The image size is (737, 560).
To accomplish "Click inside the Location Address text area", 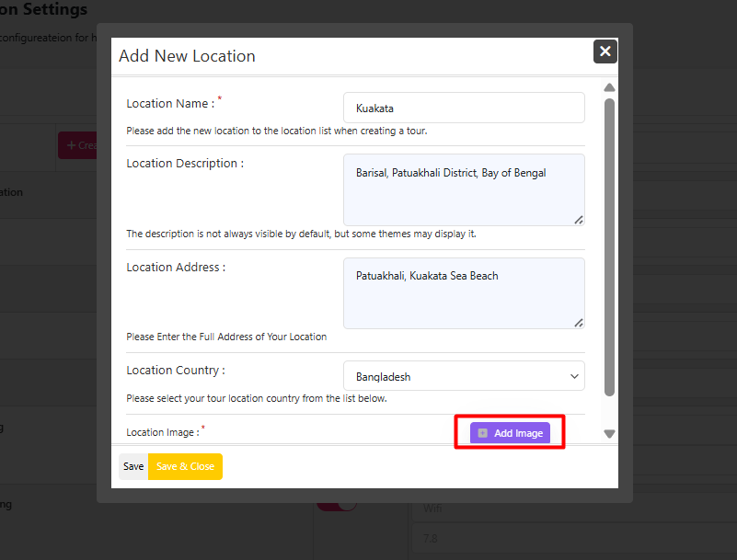I will (464, 292).
